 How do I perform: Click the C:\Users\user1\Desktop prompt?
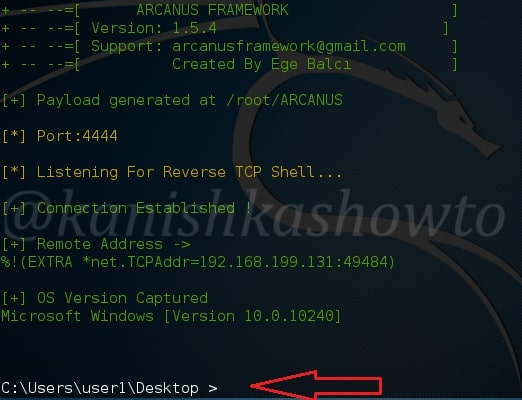click(x=100, y=388)
